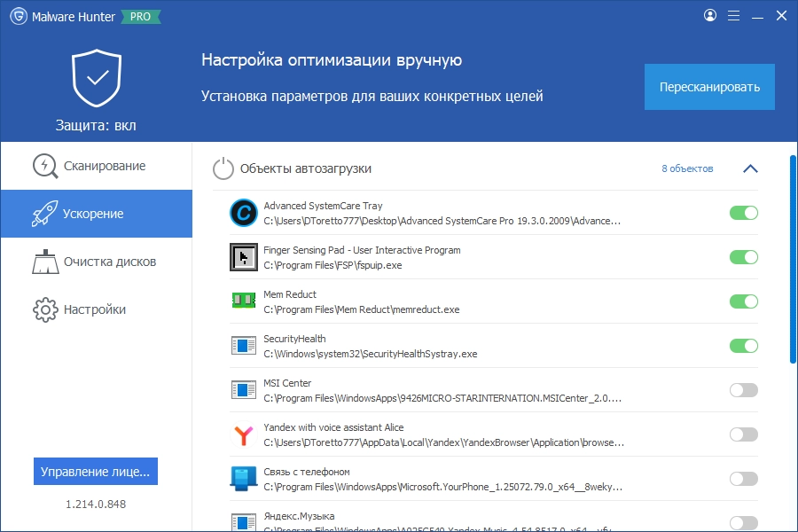Click the SecurityHealthSystray.exe path text

point(370,354)
